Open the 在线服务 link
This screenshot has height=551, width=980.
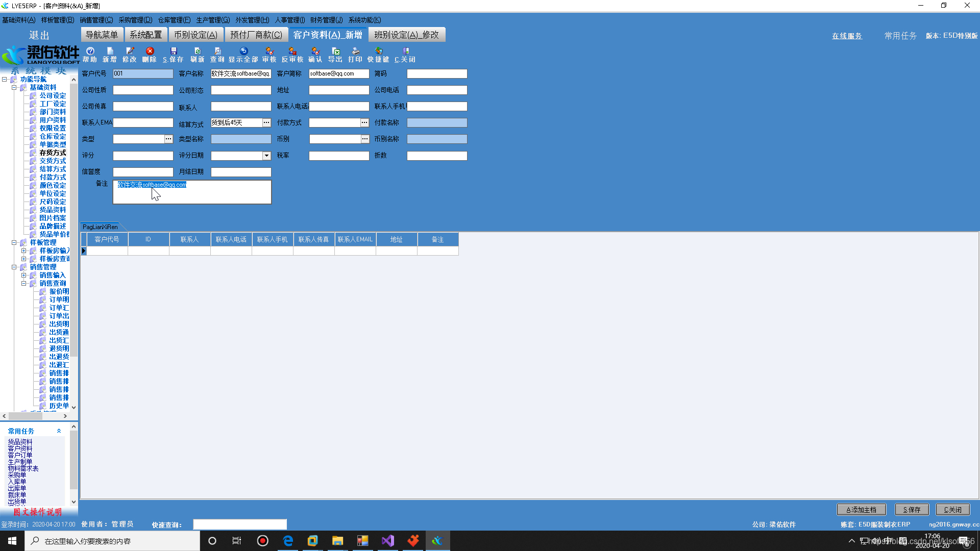[x=847, y=36]
